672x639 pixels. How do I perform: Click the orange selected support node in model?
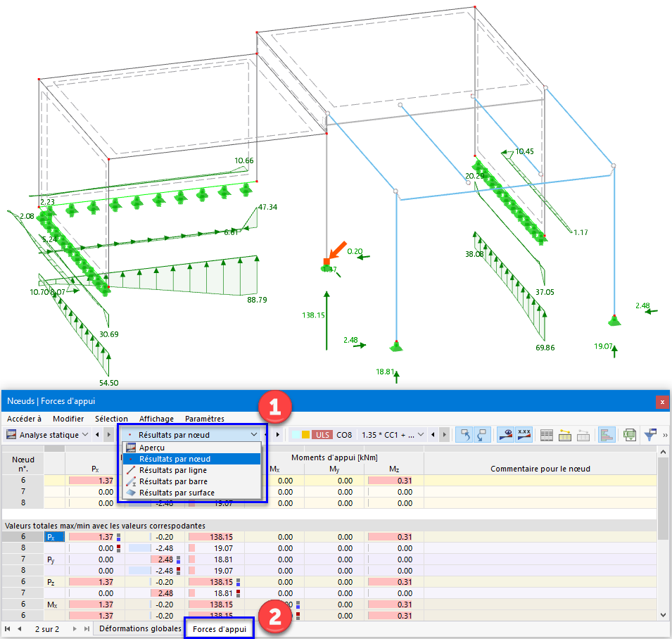(326, 261)
